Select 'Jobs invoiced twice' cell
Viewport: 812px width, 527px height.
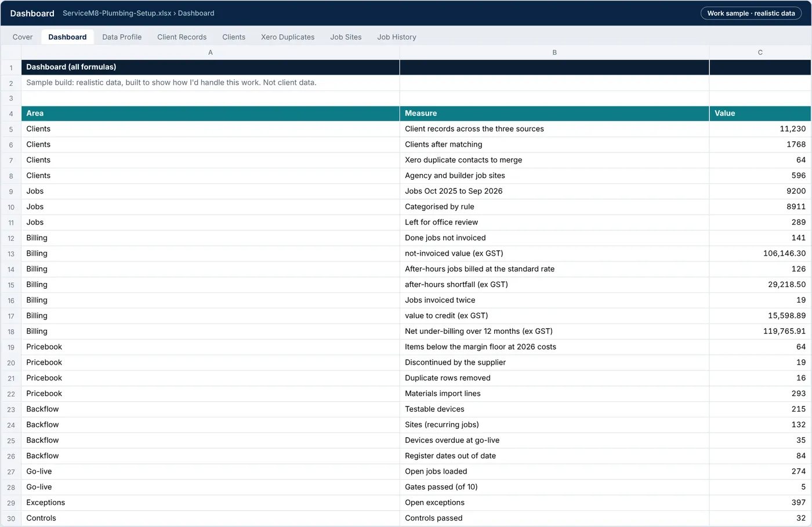(x=554, y=300)
